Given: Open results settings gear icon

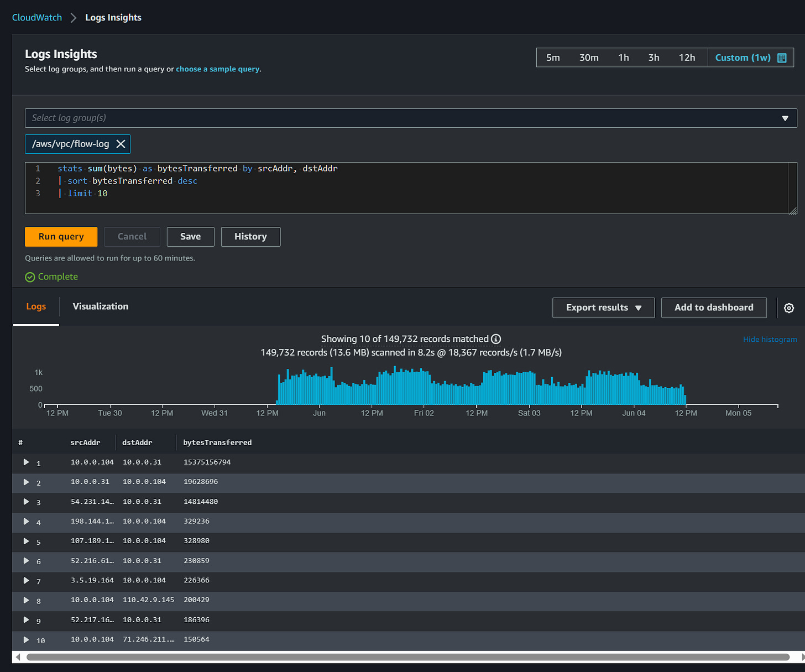Looking at the screenshot, I should (x=789, y=308).
